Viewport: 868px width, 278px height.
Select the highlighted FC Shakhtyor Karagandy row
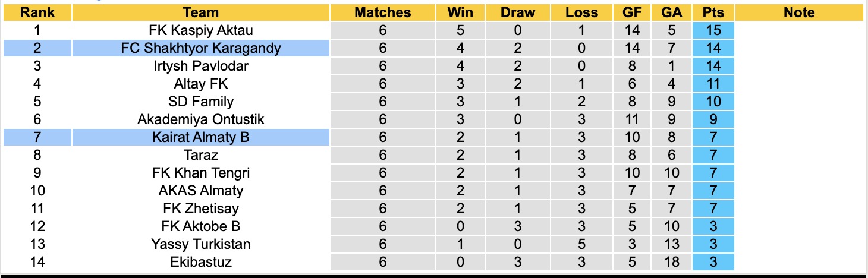(201, 48)
